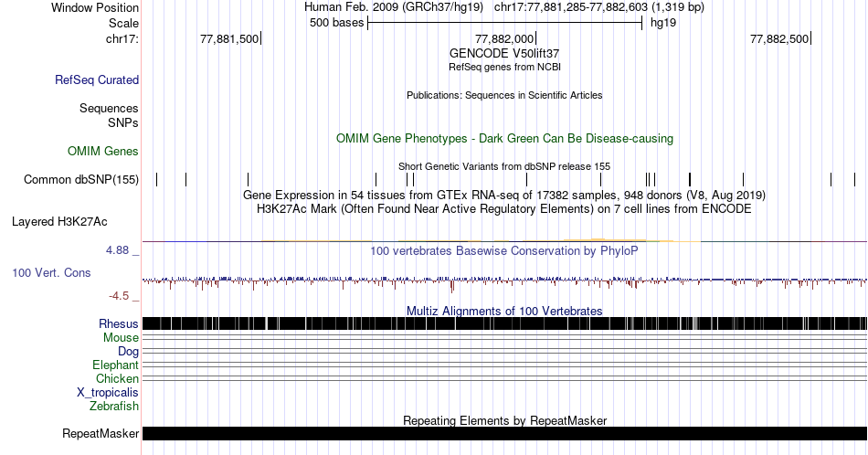Click the Dog alignment label
The height and width of the screenshot is (455, 868).
(128, 352)
